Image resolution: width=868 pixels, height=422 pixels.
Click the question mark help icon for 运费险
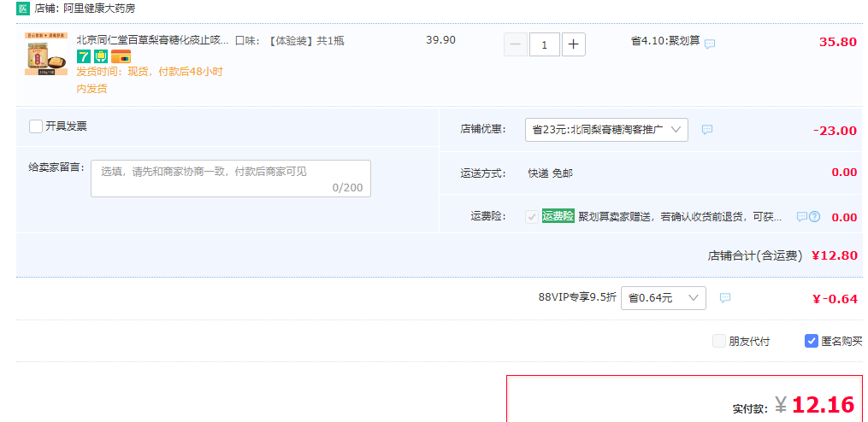pos(814,217)
